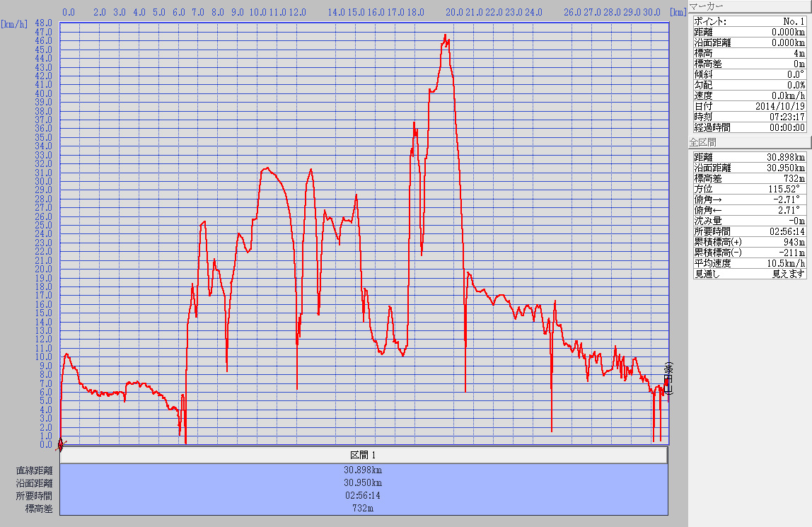Click the 累積標高(+) 943m row

tap(749, 242)
